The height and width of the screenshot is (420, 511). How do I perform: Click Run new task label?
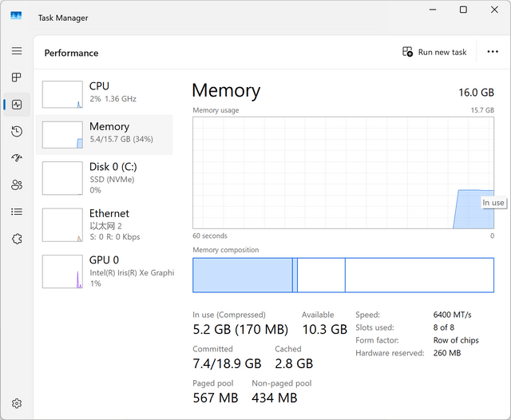[x=442, y=52]
